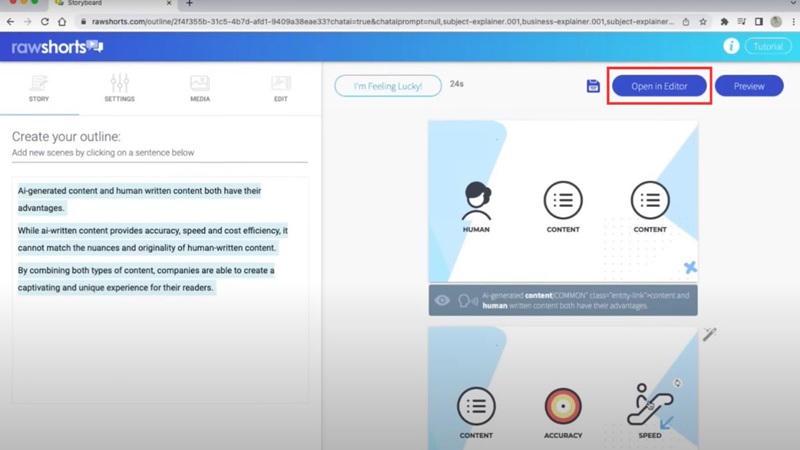Click the info icon beside Tutorial
The width and height of the screenshot is (800, 450).
click(731, 46)
